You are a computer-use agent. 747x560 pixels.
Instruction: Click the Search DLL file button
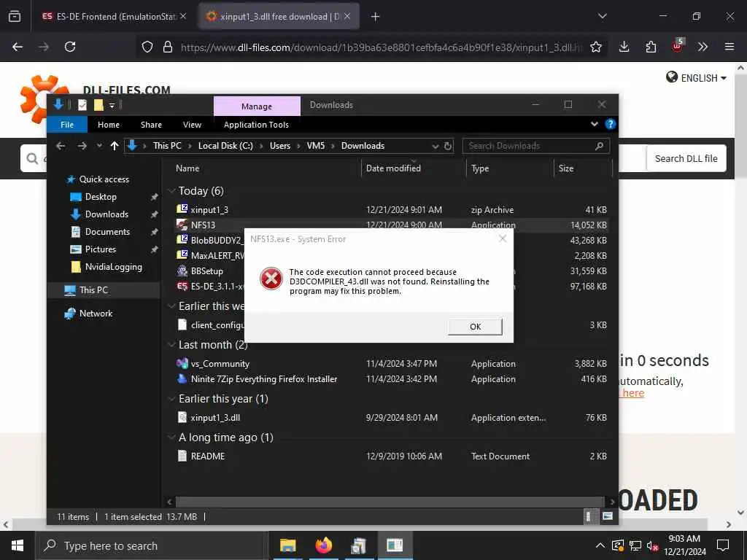686,158
